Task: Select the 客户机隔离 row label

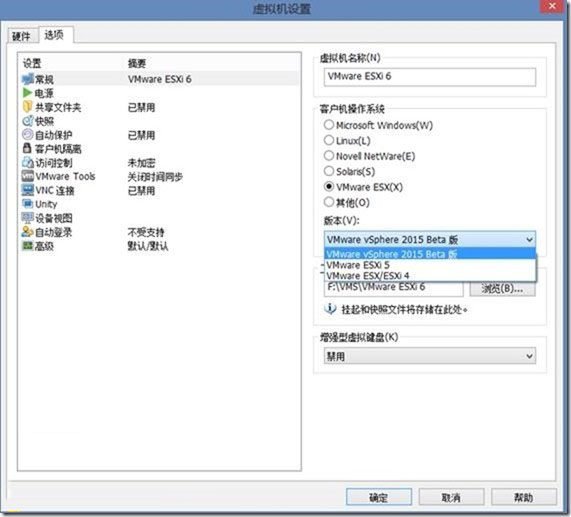Action: [58, 149]
